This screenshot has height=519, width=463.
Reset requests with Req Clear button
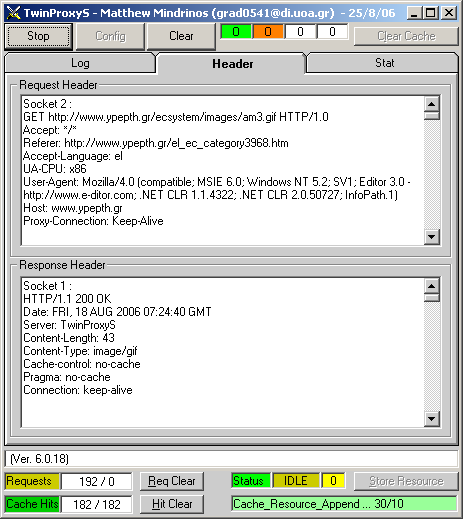[x=172, y=481]
